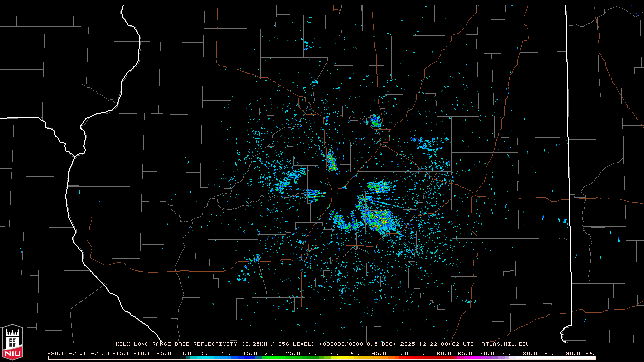Click the 94.5 scale label
The height and width of the screenshot is (362, 644).
592,354
